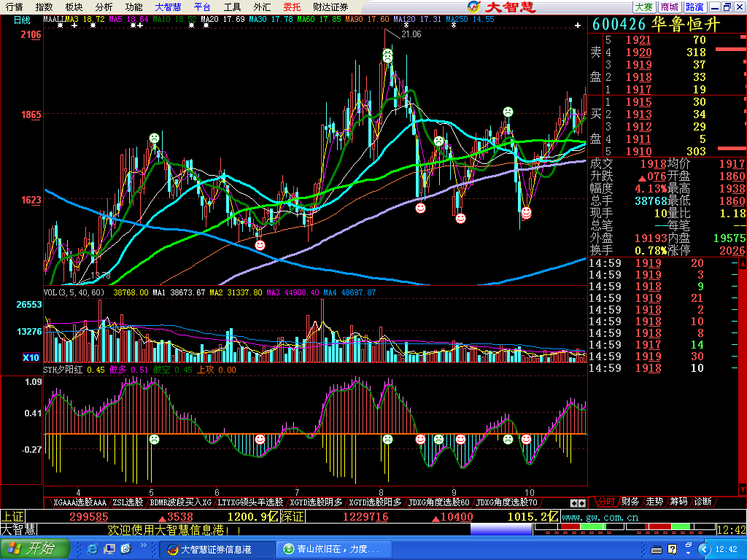Click the white plus marker at the chart's top right edge
Viewport: 747px width, 560px height.
click(578, 26)
